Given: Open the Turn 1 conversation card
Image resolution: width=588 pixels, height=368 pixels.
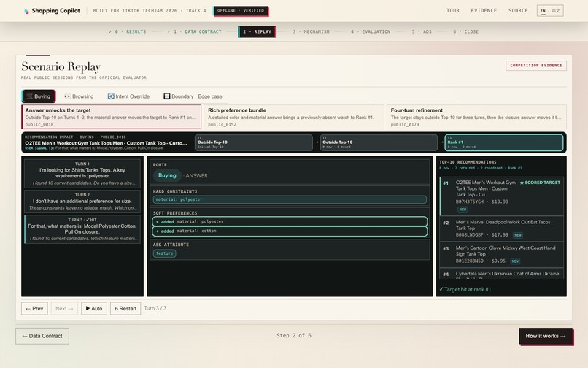Looking at the screenshot, I should pyautogui.click(x=82, y=174).
